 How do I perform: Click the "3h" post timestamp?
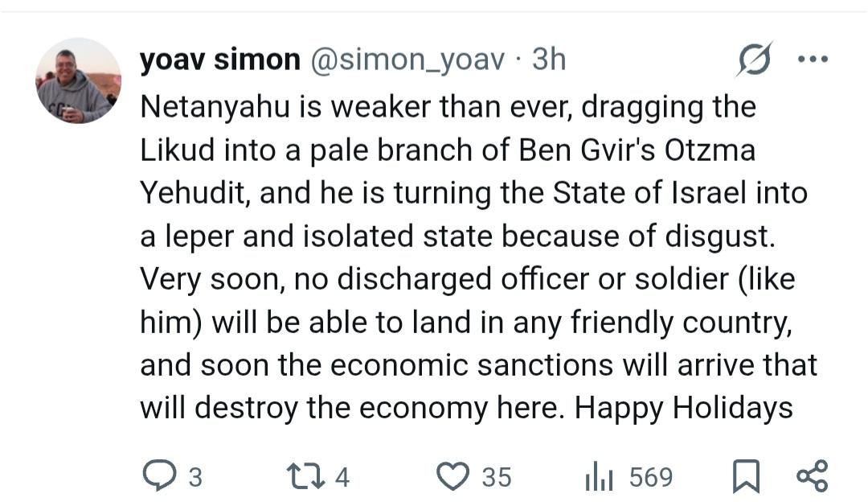pos(549,60)
